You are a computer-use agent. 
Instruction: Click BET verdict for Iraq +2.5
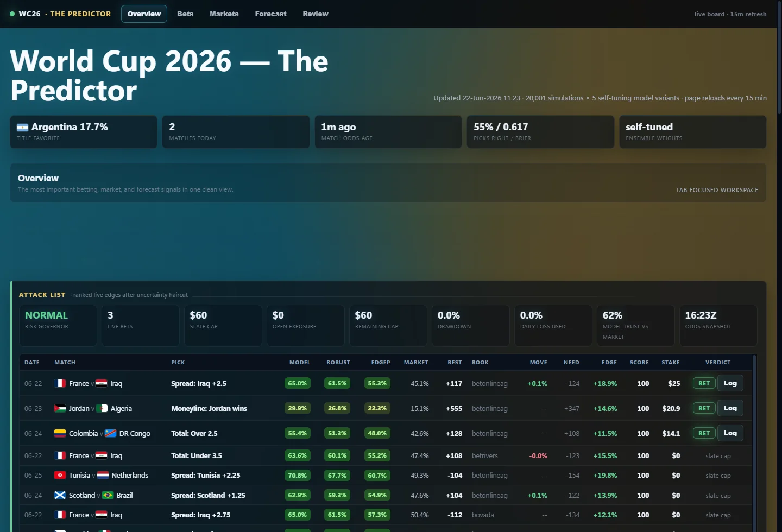coord(704,383)
